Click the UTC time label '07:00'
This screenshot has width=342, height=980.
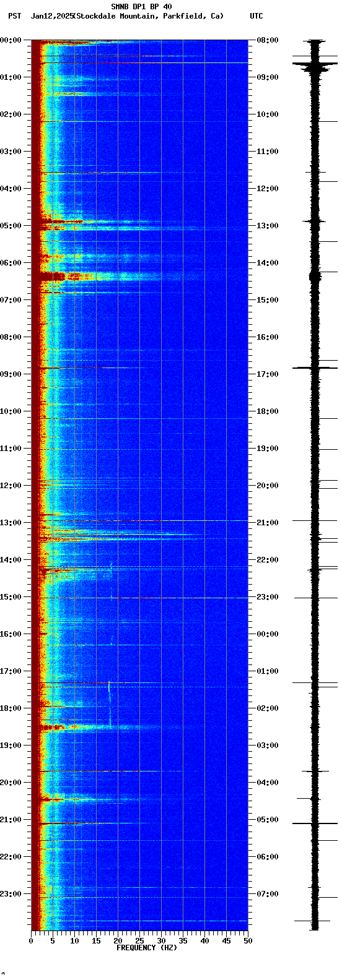click(x=268, y=894)
